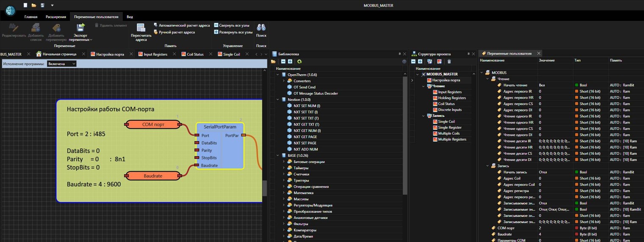Click the green refresh icon in Библиотека
644x242 pixels.
coord(300,61)
